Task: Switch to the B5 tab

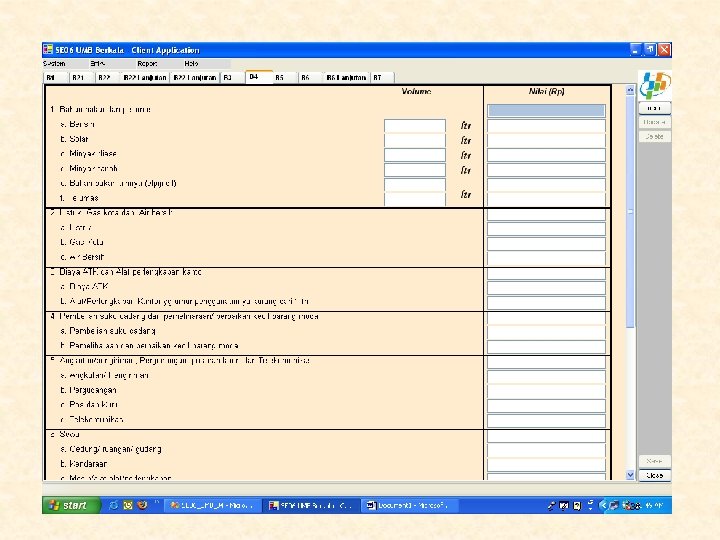Action: [x=285, y=78]
